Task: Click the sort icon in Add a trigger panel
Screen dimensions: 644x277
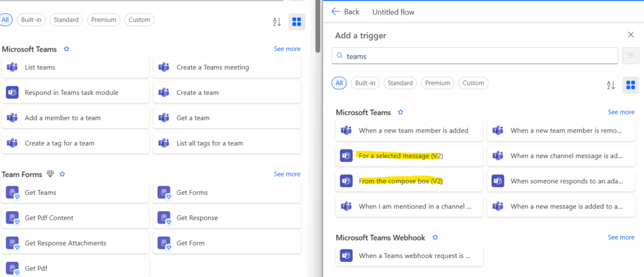Action: coord(611,85)
